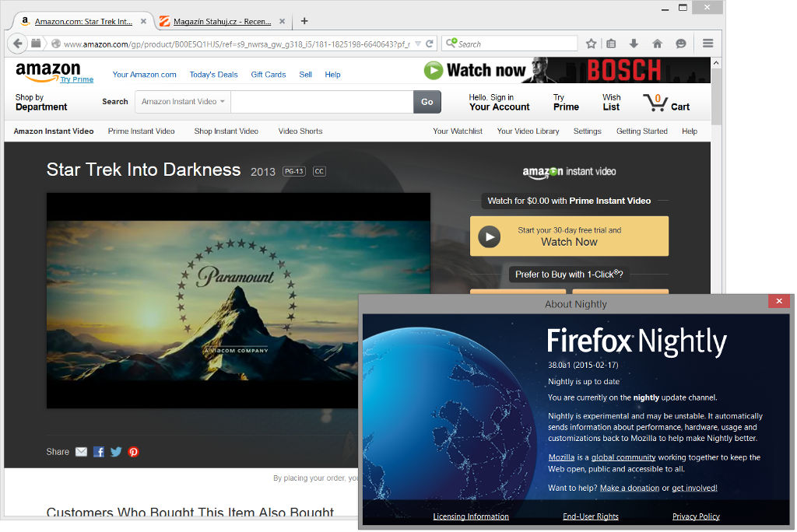797x532 pixels.
Task: Open Prime Instant Video nav item
Action: pos(142,131)
